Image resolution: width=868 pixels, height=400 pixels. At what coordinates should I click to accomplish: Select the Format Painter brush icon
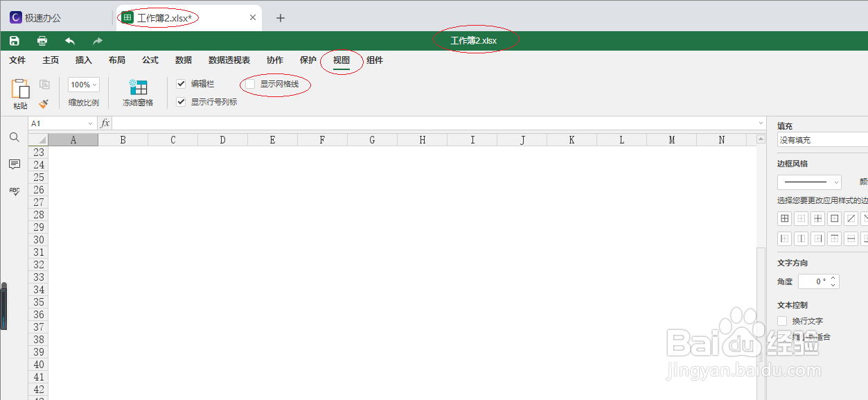pos(44,103)
